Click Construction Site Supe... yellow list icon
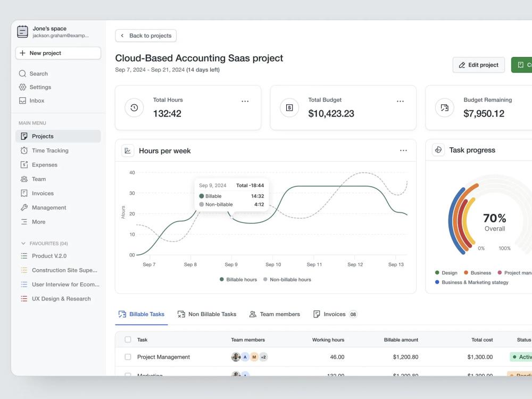Screen dimensions: 532x399 24,270
